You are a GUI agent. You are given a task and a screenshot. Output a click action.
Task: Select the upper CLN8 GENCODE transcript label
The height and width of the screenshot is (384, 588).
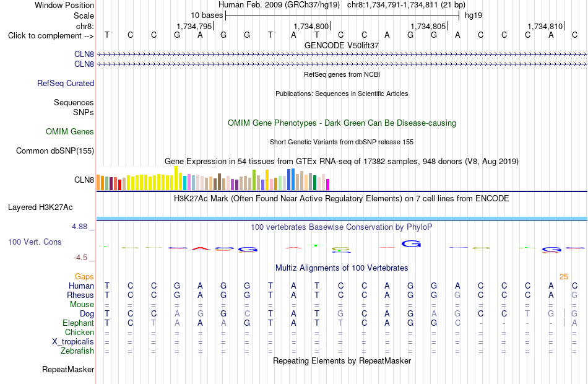tap(84, 54)
